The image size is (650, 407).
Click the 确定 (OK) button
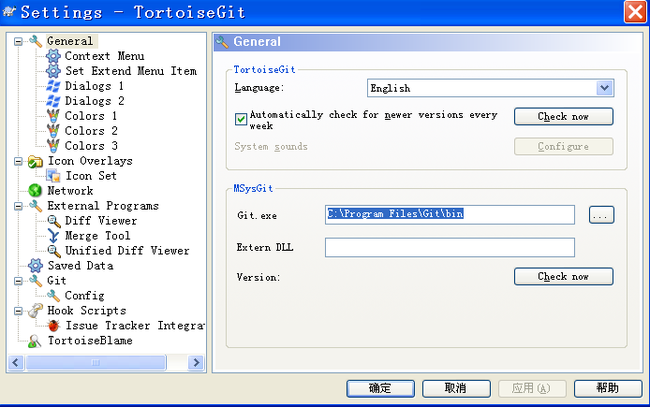[380, 388]
